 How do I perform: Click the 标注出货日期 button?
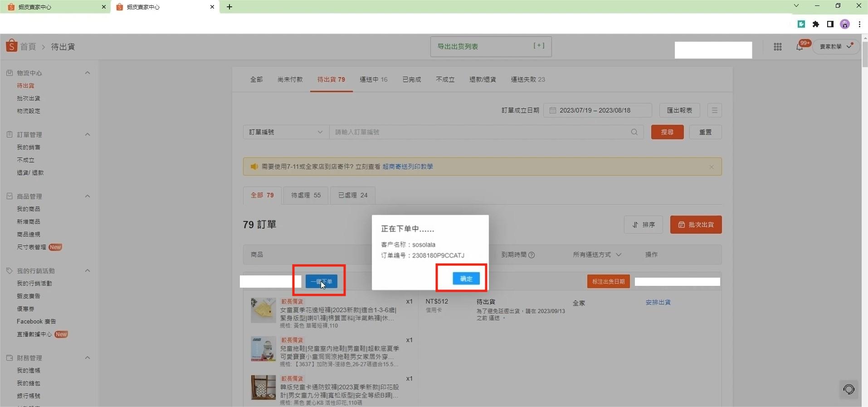608,281
